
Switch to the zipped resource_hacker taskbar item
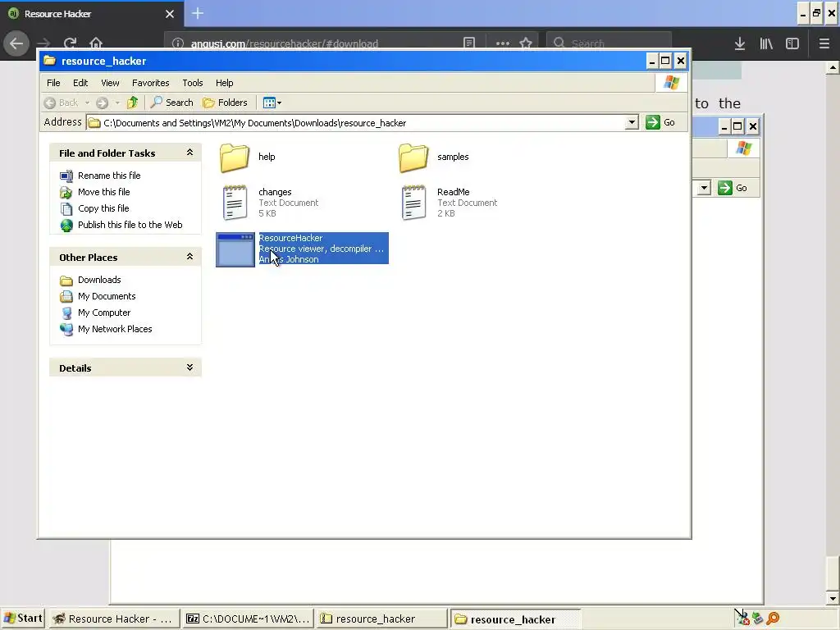[381, 619]
